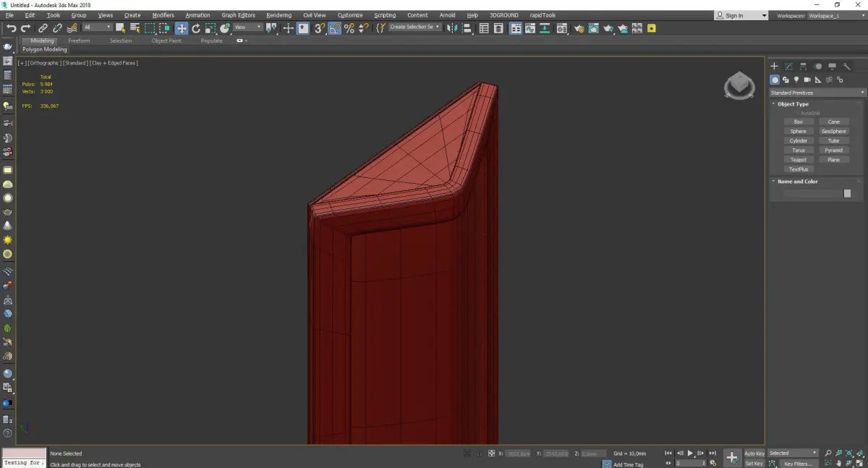Toggle Percent Snap
This screenshot has width=868, height=468.
(349, 28)
